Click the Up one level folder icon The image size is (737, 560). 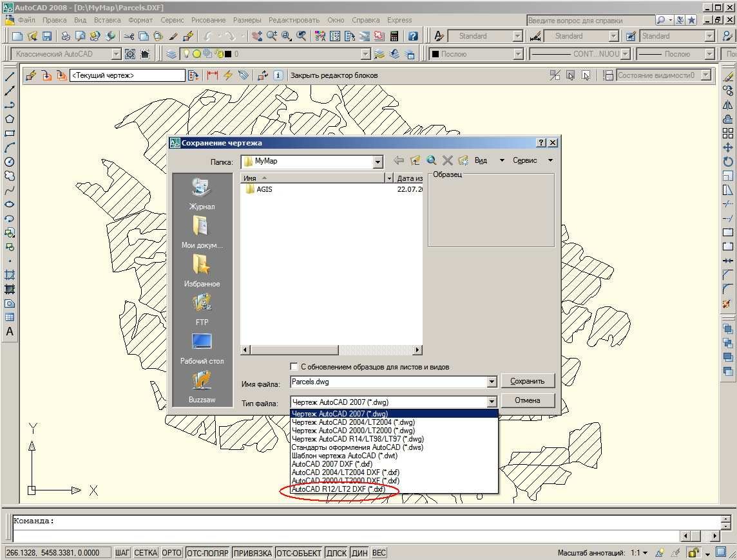[x=415, y=161]
